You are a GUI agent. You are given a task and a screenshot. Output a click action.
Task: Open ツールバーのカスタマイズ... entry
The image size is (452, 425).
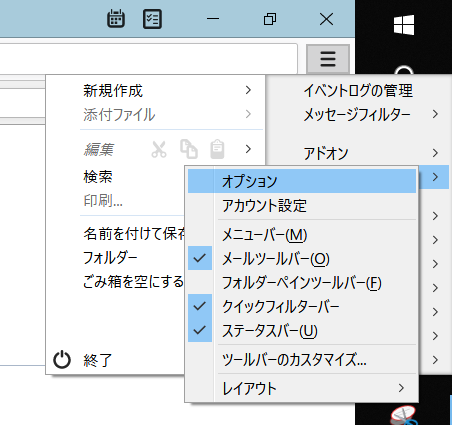click(x=302, y=360)
